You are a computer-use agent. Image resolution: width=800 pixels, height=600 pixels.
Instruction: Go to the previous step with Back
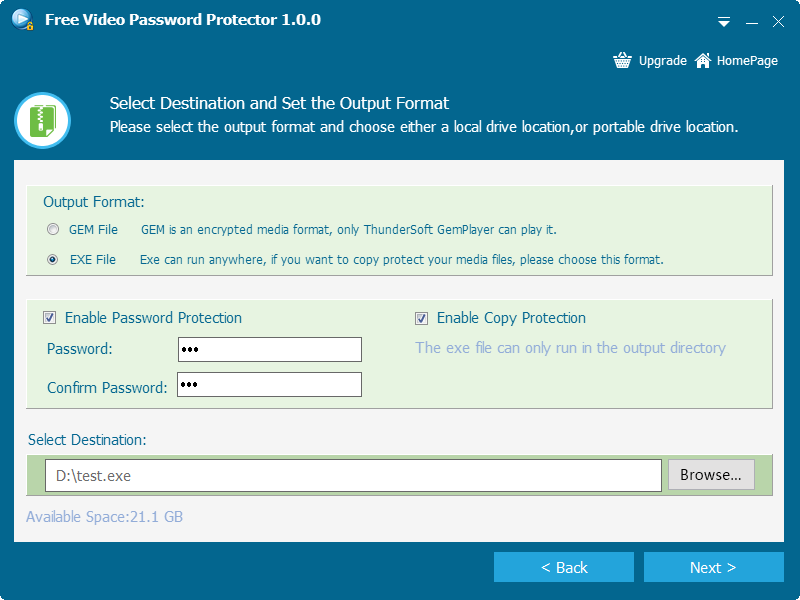(x=564, y=567)
